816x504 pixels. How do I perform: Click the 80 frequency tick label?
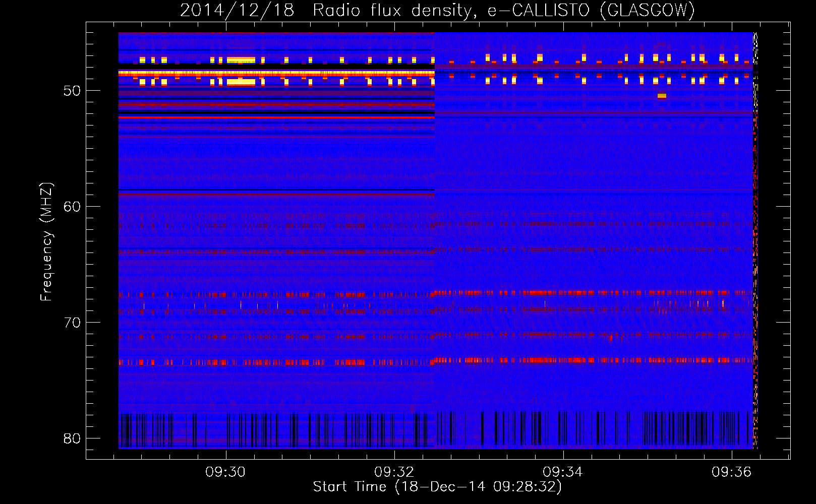[72, 438]
